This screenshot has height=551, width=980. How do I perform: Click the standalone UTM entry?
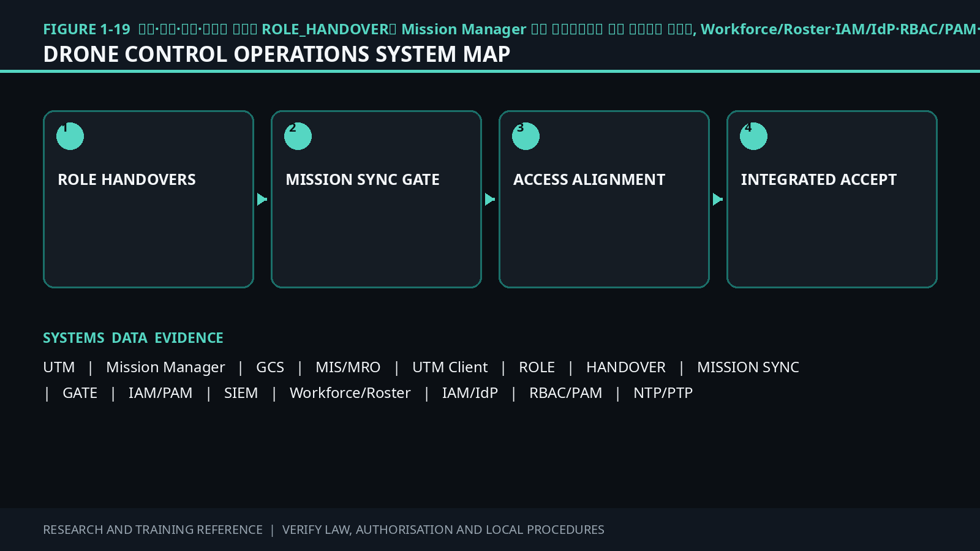[59, 367]
